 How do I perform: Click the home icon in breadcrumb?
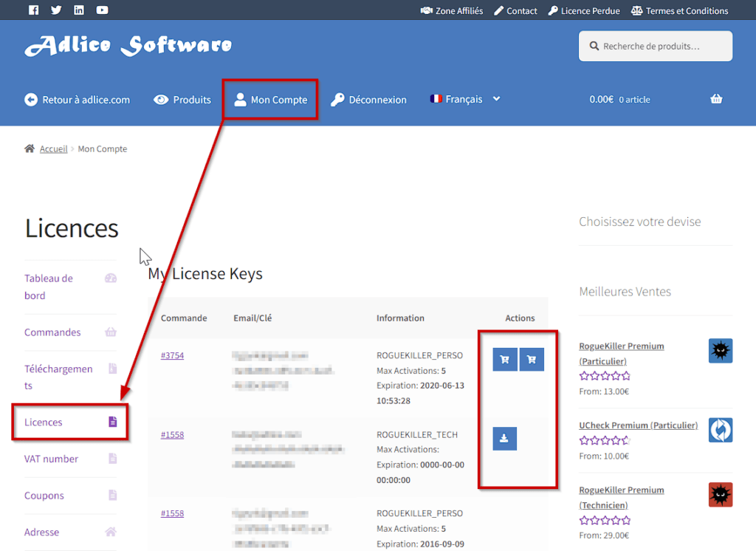point(30,148)
